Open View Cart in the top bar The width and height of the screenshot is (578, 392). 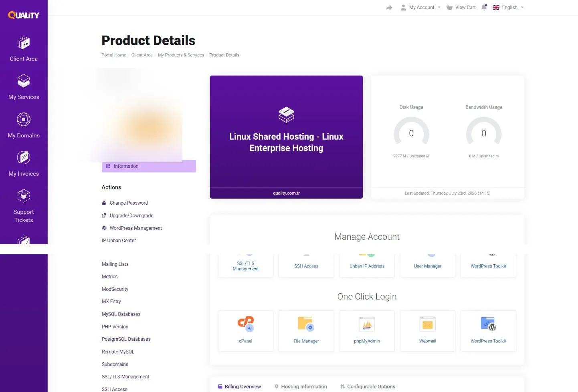tap(461, 7)
